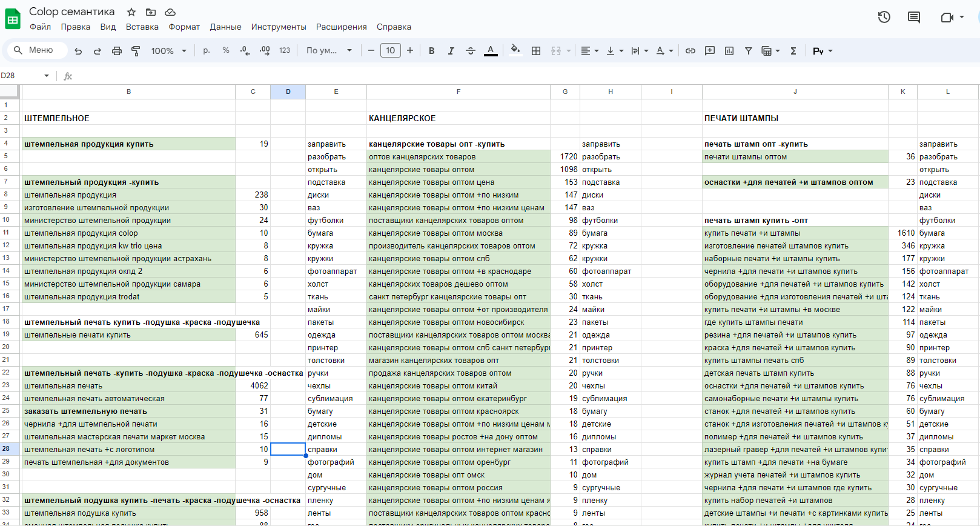Select column F header
Image resolution: width=980 pixels, height=526 pixels.
(x=459, y=92)
